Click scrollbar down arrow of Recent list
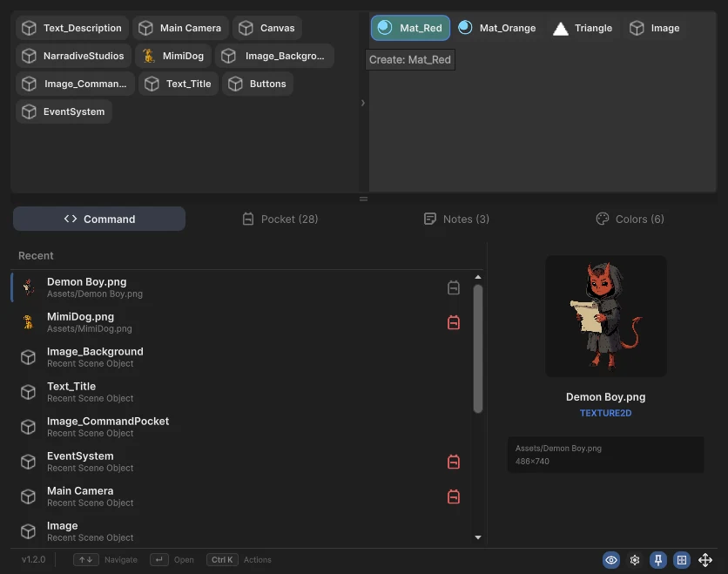Image resolution: width=728 pixels, height=574 pixels. click(478, 537)
